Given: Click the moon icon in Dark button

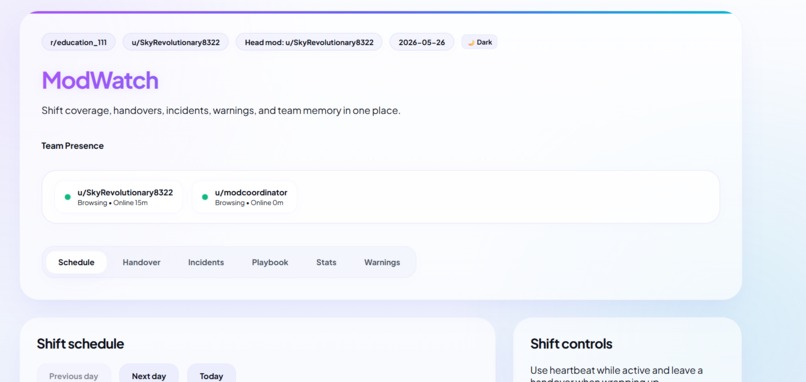Looking at the screenshot, I should tap(471, 43).
